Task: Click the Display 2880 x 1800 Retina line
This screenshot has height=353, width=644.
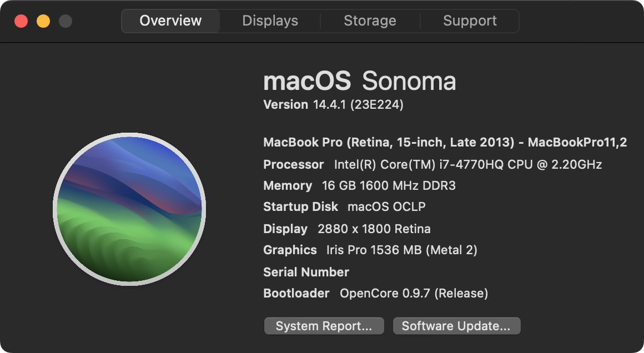Action: coord(346,229)
